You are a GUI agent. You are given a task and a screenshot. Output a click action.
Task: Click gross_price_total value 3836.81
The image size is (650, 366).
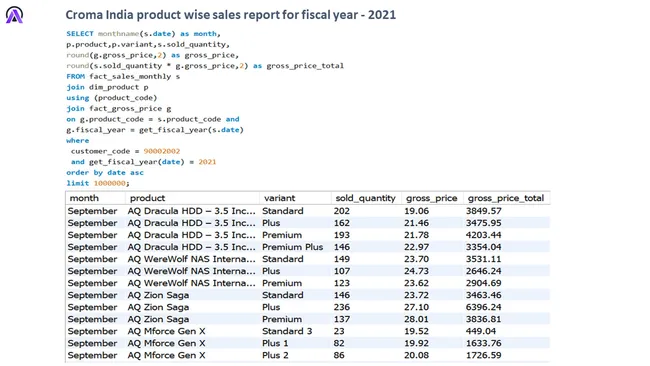click(x=483, y=319)
